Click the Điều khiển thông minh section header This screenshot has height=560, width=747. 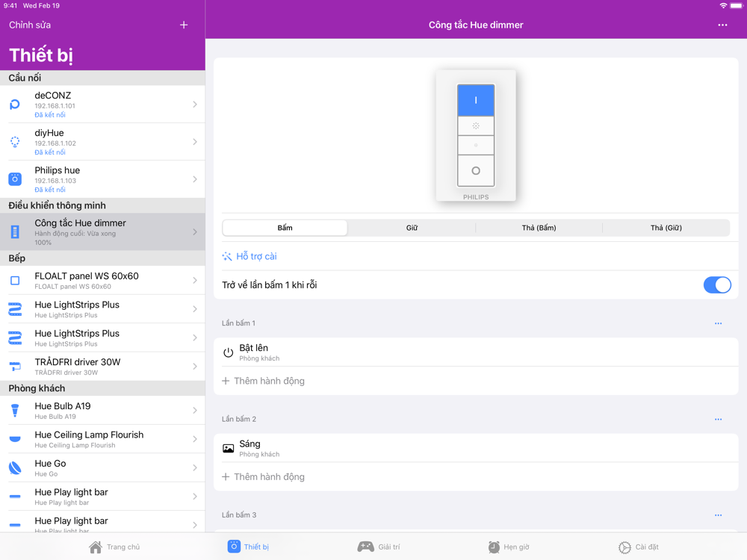pyautogui.click(x=102, y=205)
